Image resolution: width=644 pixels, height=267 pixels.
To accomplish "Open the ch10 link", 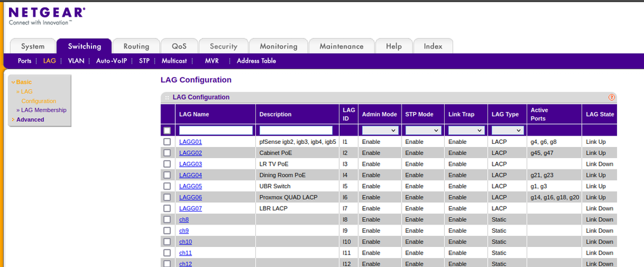I will click(185, 242).
